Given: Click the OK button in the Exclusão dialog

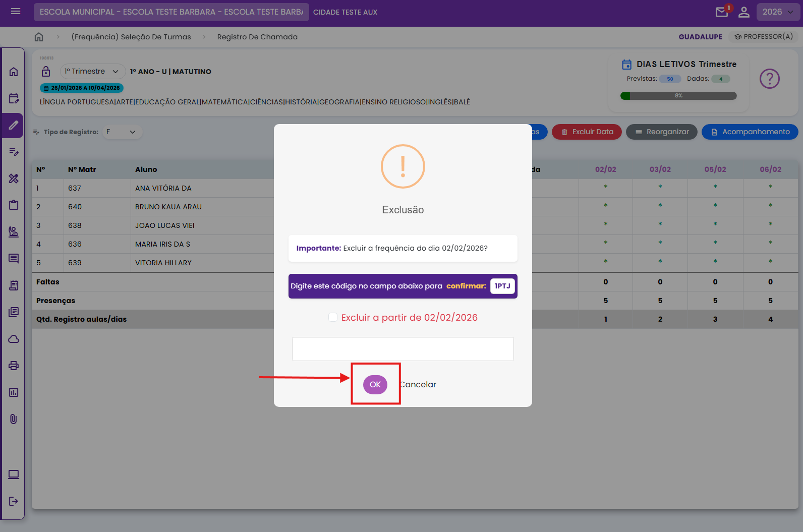Looking at the screenshot, I should 375,385.
